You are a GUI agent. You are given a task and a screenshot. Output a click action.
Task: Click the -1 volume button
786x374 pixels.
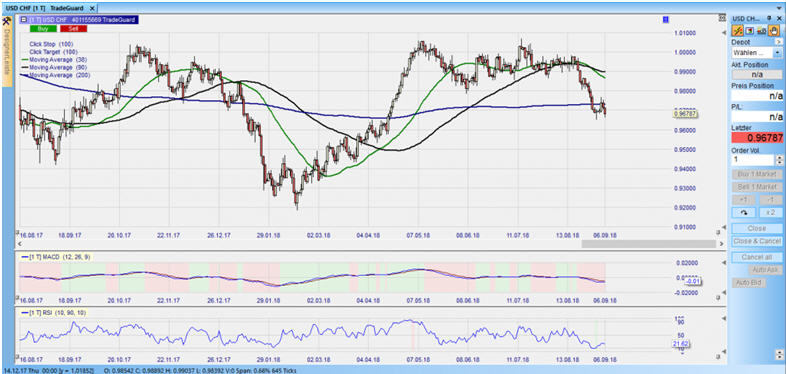[770, 200]
